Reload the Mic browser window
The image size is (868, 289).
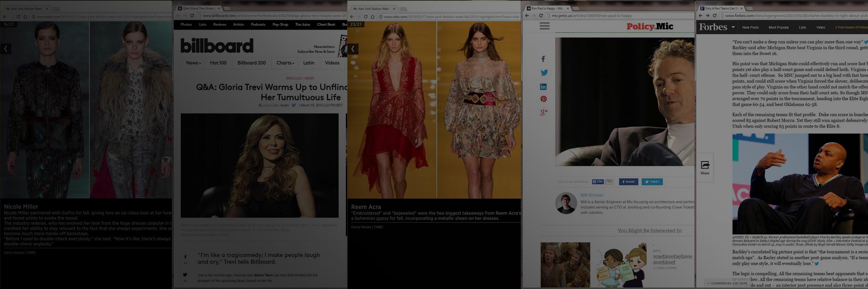[541, 16]
